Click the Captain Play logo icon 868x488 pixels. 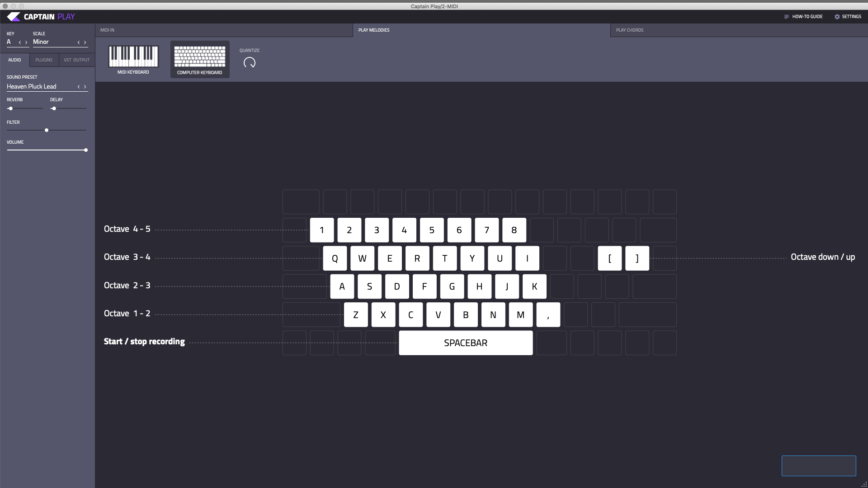[14, 17]
